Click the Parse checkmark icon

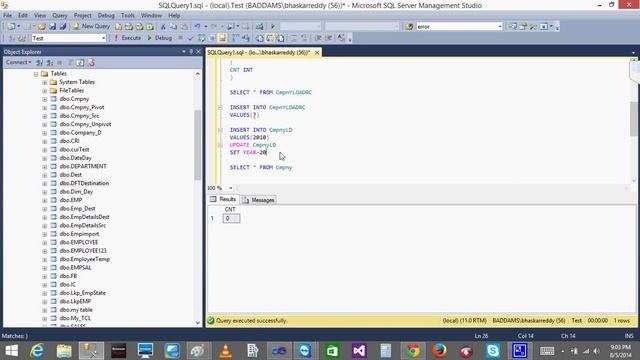[191, 38]
